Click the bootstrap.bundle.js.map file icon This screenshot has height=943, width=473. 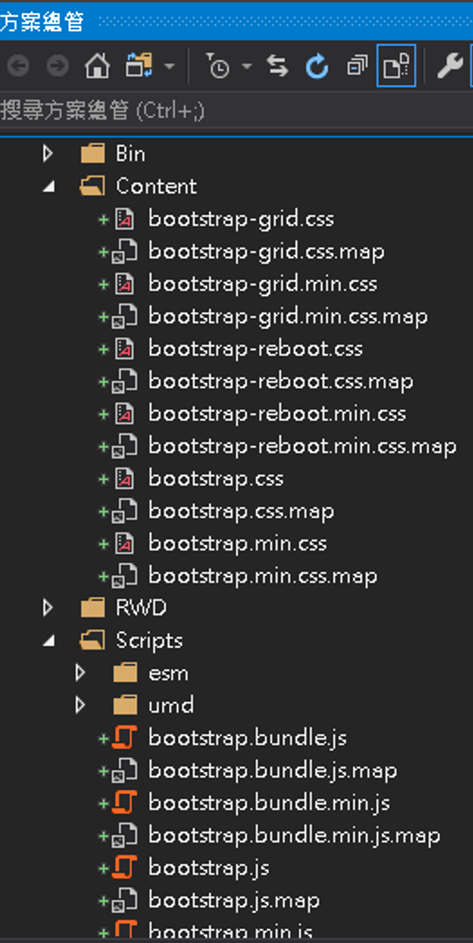[124, 770]
